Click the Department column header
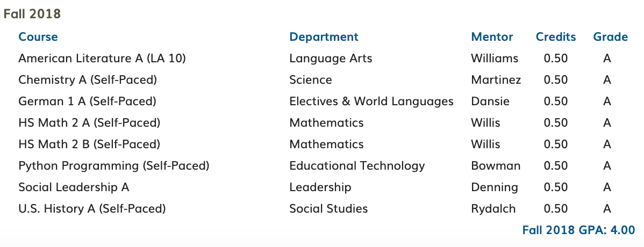644x247 pixels. point(324,37)
